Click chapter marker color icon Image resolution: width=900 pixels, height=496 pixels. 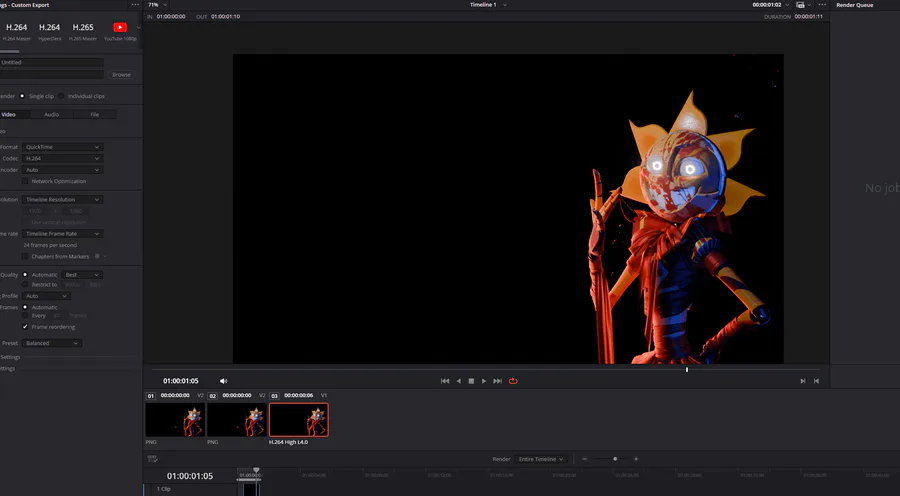tap(97, 256)
